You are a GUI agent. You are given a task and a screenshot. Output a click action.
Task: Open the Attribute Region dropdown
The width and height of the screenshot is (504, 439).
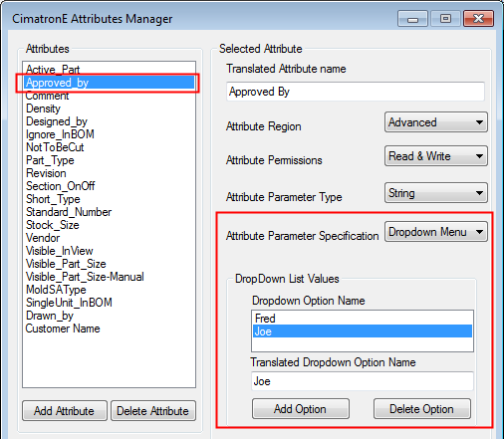[436, 122]
